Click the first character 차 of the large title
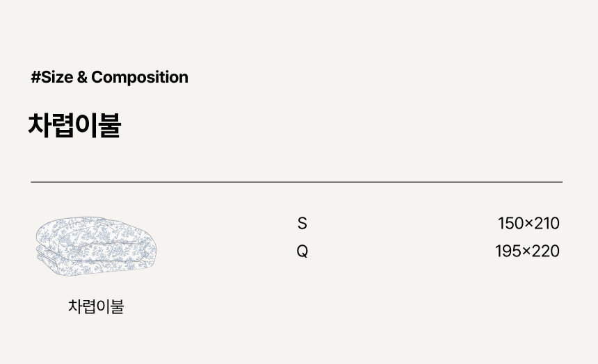 [x=39, y=126]
